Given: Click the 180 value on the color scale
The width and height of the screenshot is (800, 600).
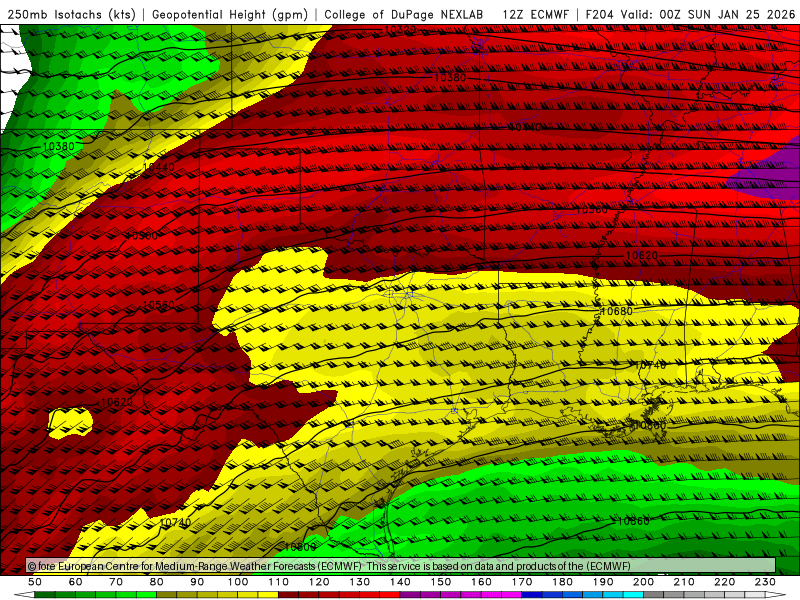Looking at the screenshot, I should (562, 582).
